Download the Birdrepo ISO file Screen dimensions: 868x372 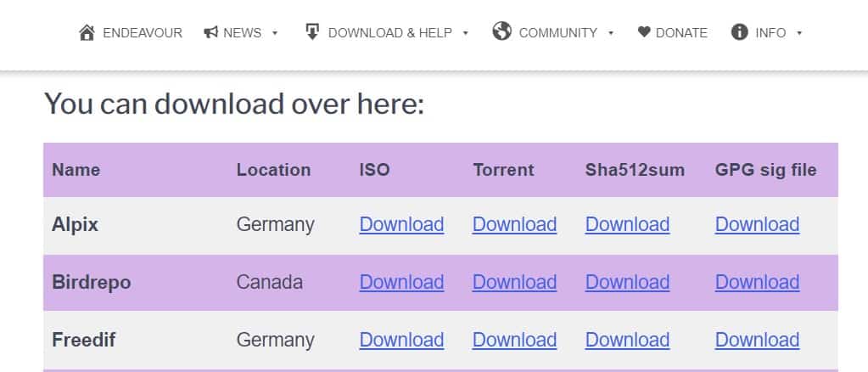(x=402, y=282)
